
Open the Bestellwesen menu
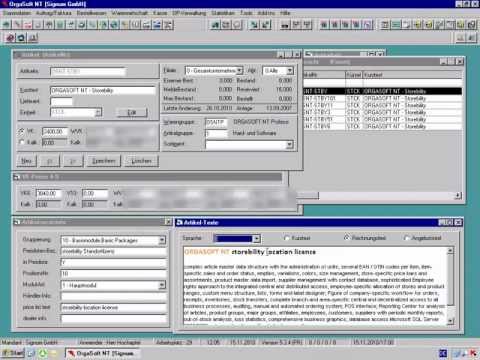pyautogui.click(x=91, y=13)
